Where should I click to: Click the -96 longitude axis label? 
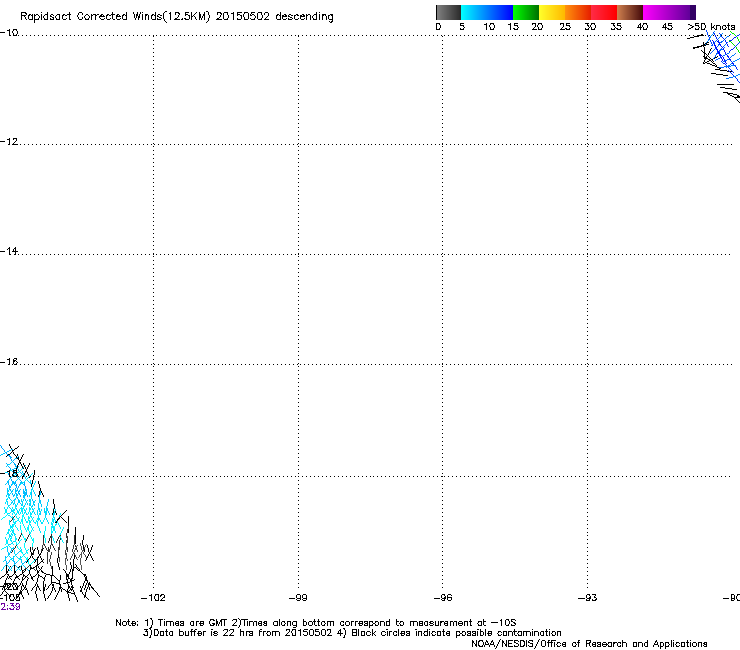443,598
